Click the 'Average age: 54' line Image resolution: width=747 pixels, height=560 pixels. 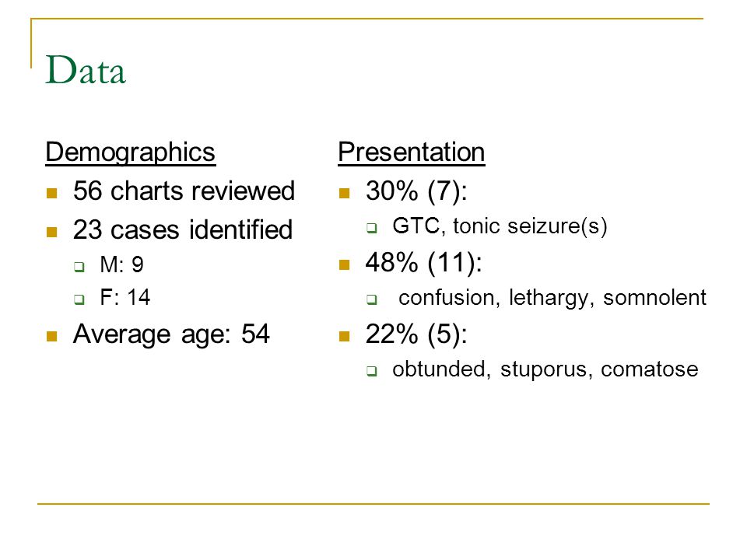[171, 334]
